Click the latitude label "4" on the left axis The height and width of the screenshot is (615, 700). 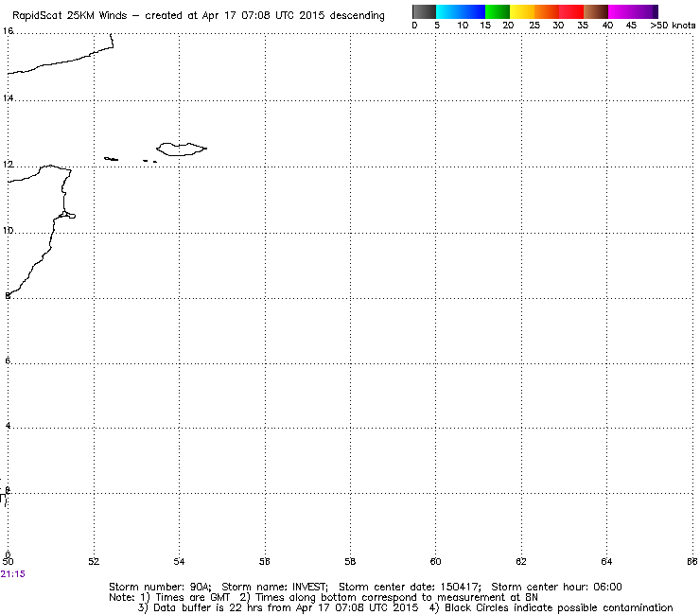(8, 425)
